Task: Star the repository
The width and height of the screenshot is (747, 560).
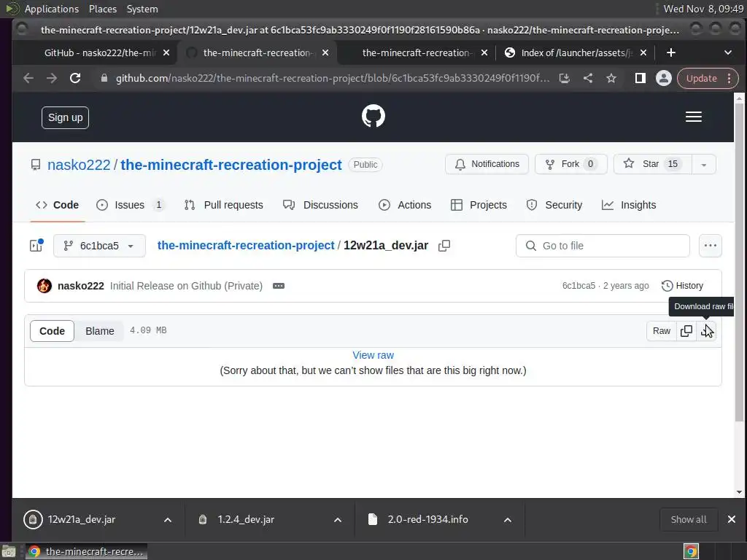Action: pos(653,164)
